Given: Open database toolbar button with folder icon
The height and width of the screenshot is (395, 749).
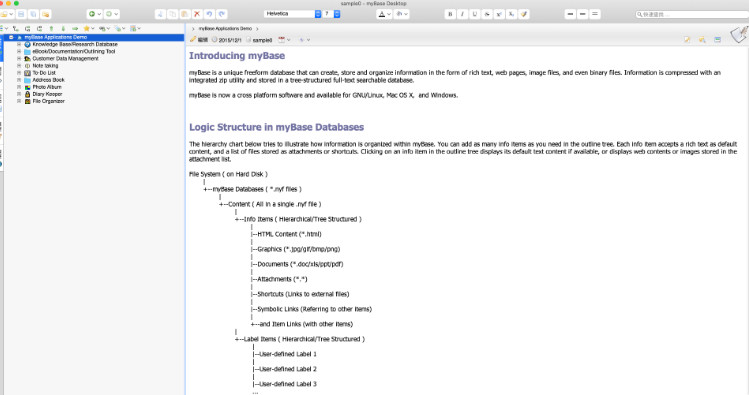Looking at the screenshot, I should click(x=4, y=14).
